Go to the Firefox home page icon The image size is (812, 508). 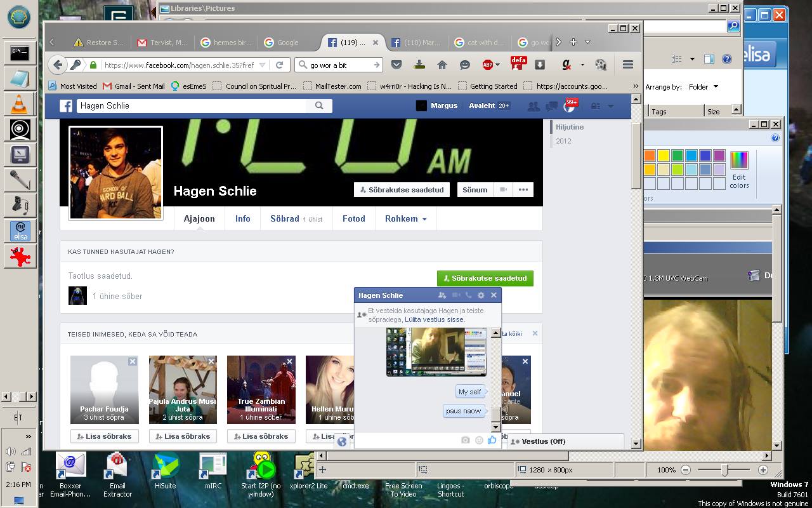(x=442, y=65)
